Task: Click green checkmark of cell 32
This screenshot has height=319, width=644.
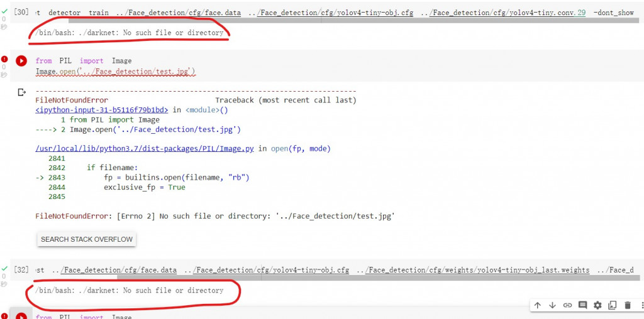Action: pyautogui.click(x=4, y=268)
